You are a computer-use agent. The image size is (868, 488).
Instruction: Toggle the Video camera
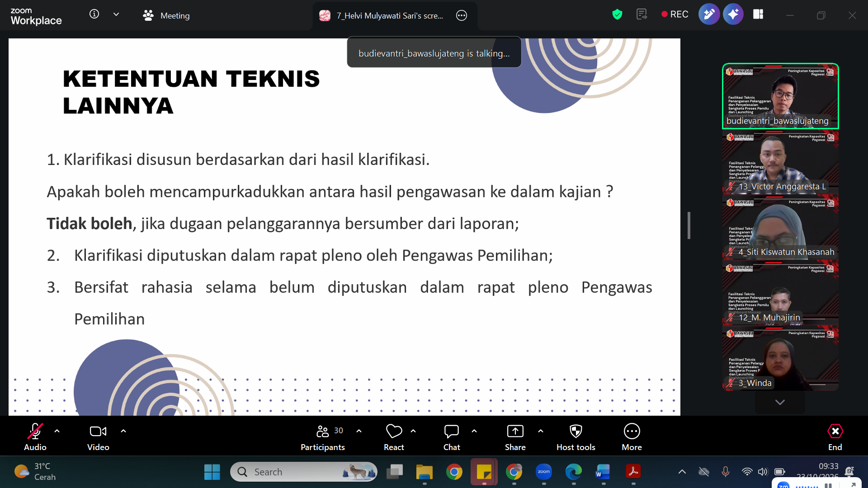coord(98,437)
